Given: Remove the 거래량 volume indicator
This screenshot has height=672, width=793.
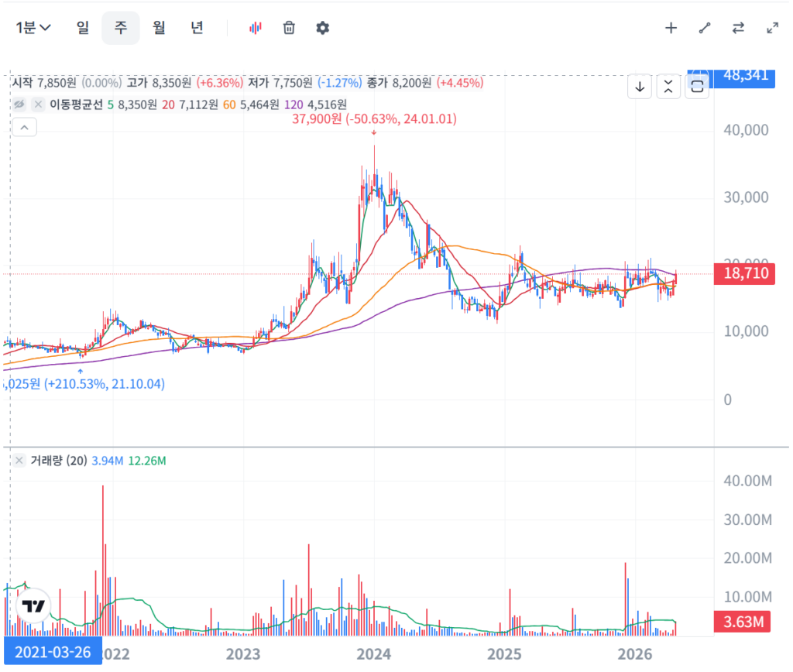Looking at the screenshot, I should click(x=19, y=461).
